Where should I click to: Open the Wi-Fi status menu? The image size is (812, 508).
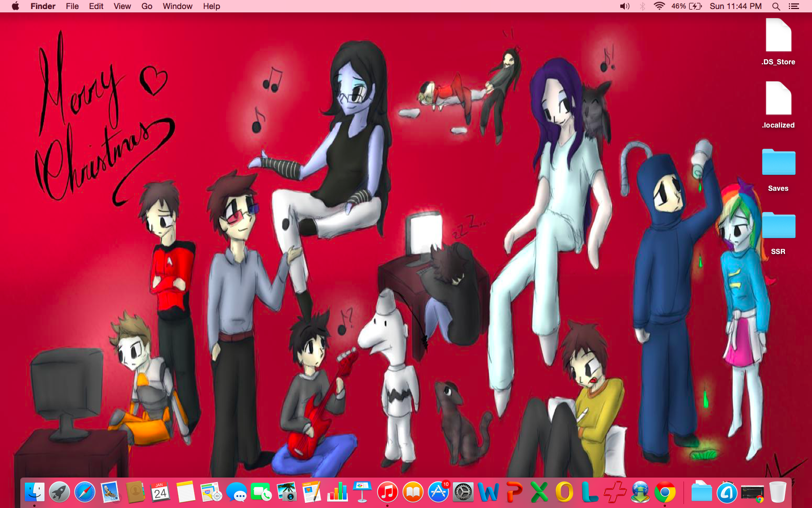[659, 6]
